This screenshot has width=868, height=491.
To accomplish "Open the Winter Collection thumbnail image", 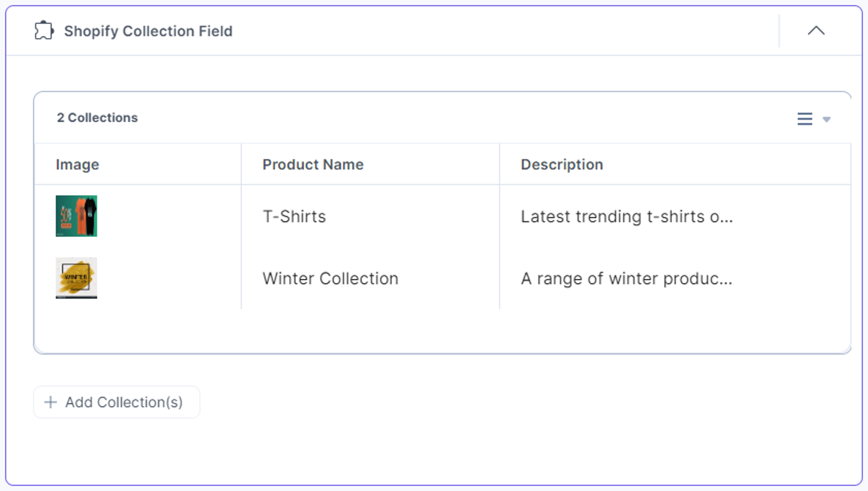I will tap(76, 278).
